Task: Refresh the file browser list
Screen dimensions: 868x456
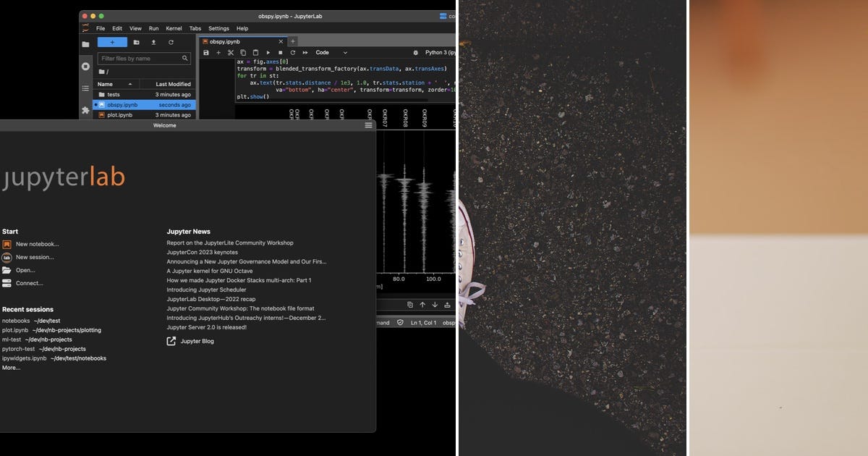Action: pyautogui.click(x=171, y=42)
